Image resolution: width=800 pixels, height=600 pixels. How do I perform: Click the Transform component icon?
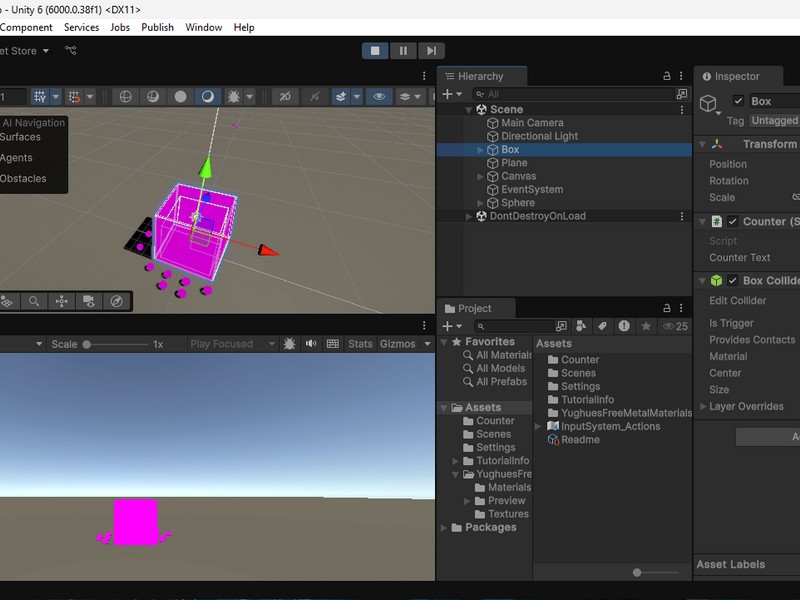point(716,144)
